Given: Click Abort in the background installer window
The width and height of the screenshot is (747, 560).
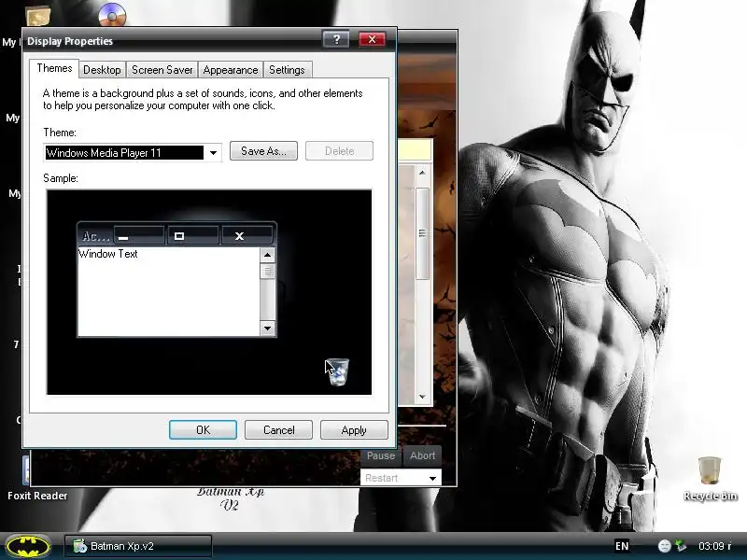Looking at the screenshot, I should coord(423,455).
